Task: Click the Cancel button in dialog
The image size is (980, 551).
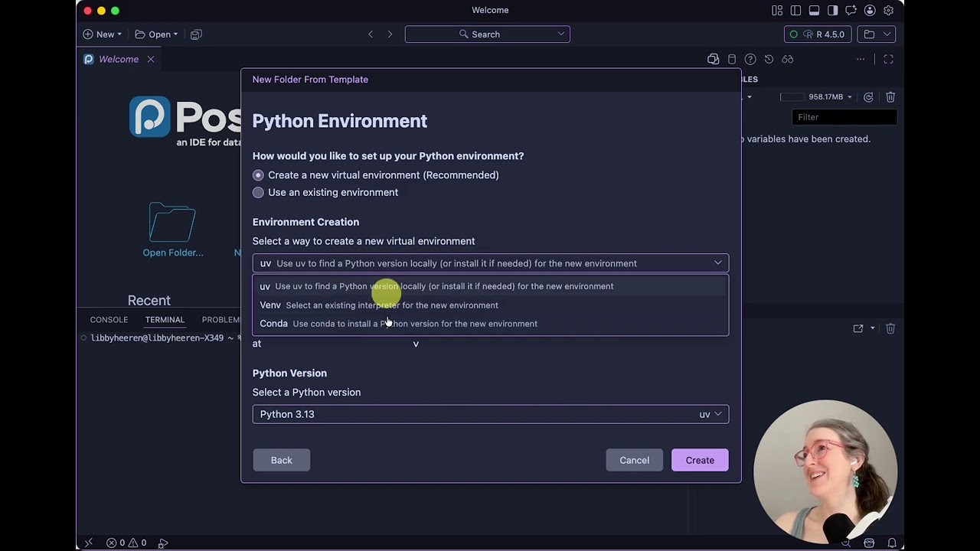Action: point(634,460)
